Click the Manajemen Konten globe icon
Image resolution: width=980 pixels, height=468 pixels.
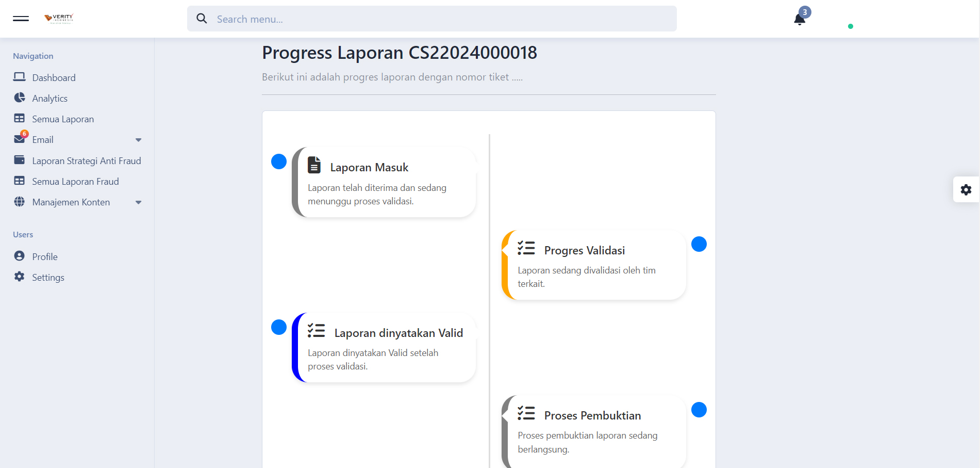20,202
